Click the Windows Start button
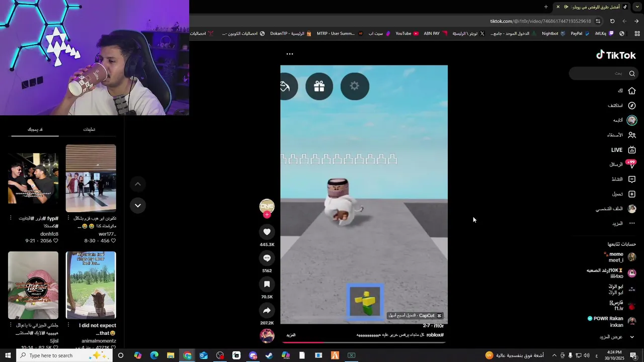The height and width of the screenshot is (362, 644). pyautogui.click(x=8, y=355)
